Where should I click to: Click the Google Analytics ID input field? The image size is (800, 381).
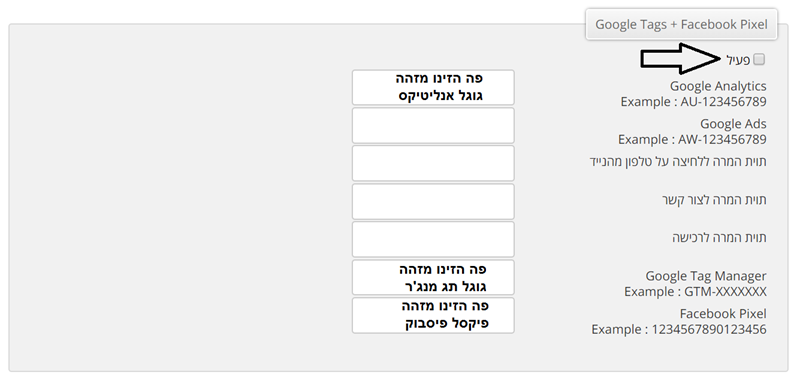coord(433,87)
